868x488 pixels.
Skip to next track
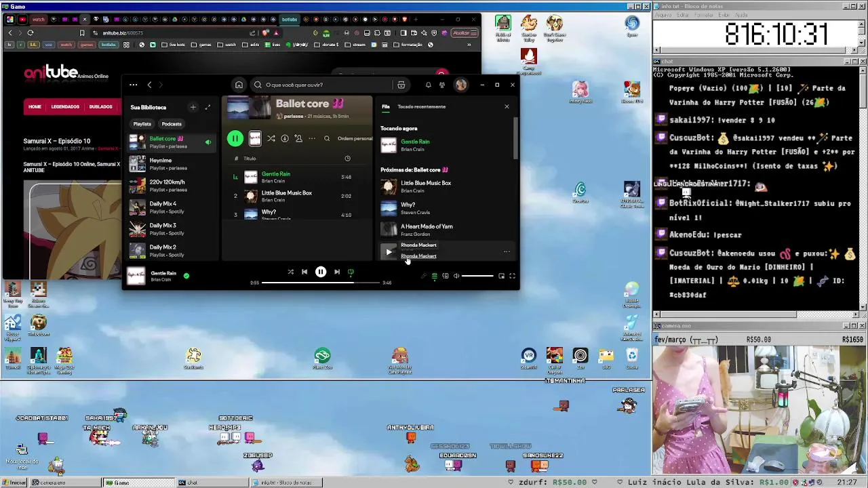pyautogui.click(x=337, y=272)
